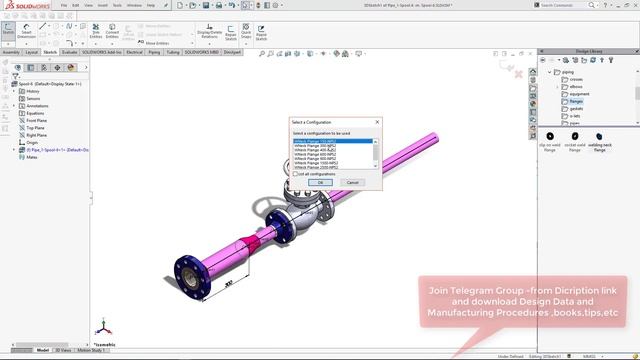The width and height of the screenshot is (640, 360).
Task: Open the File menu
Action: (64, 5)
